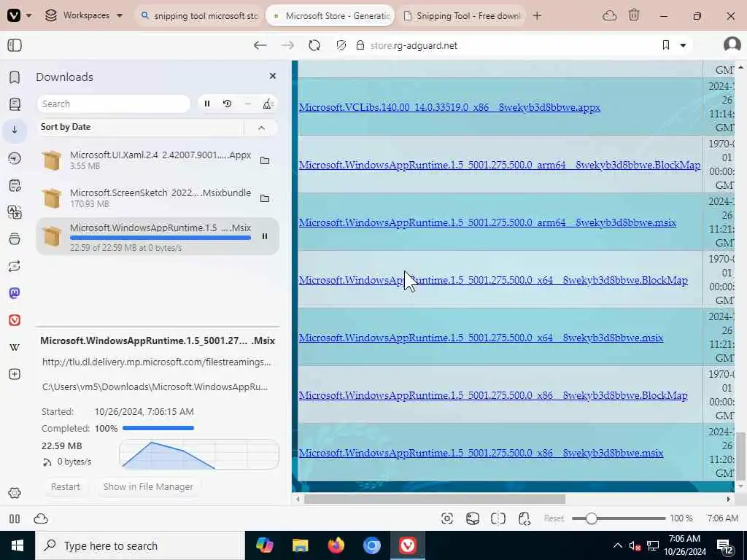Screen dimensions: 747x560
Task: Clear finished downloads with broom icon
Action: coord(268,104)
